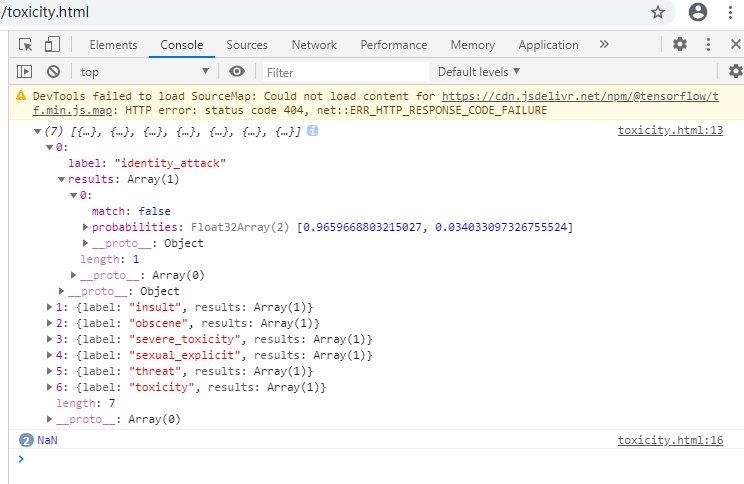Focus the console Filter field

coord(345,72)
